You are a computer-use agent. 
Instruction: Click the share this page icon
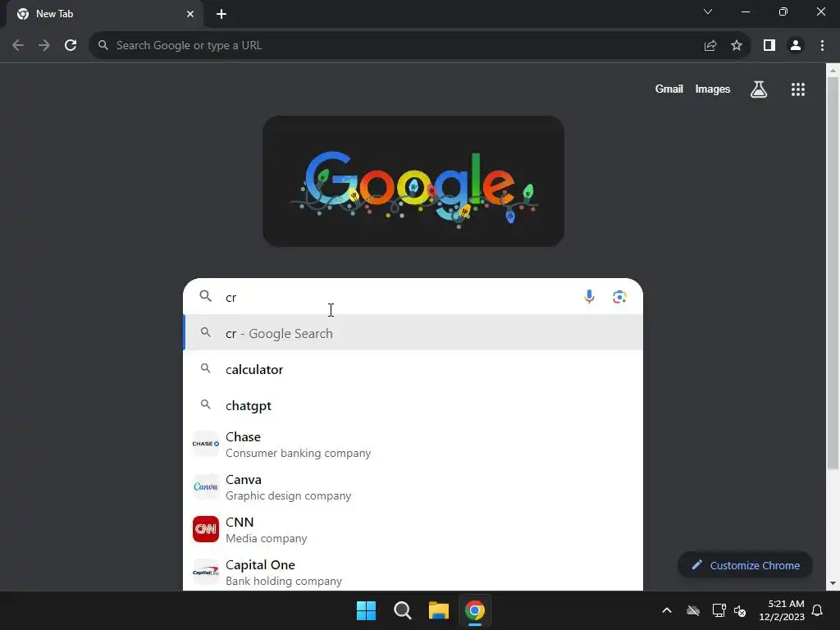(710, 46)
